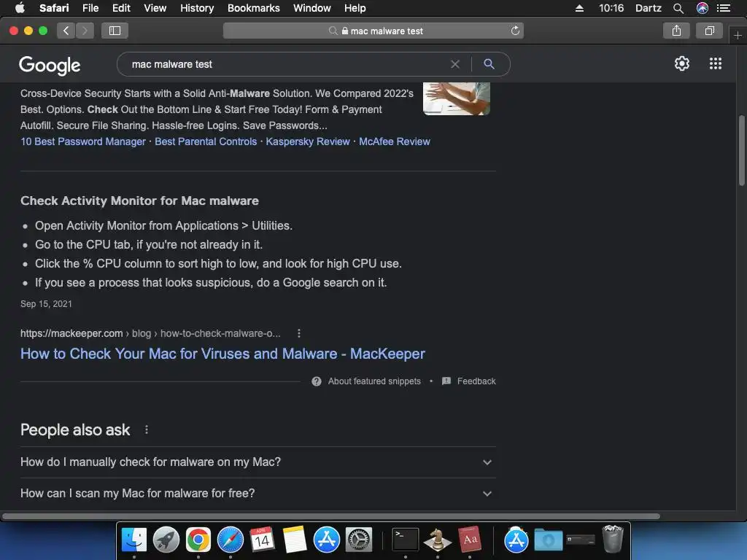The image size is (747, 560).
Task: Launch Launchpad rocket in the Dock
Action: pyautogui.click(x=166, y=540)
